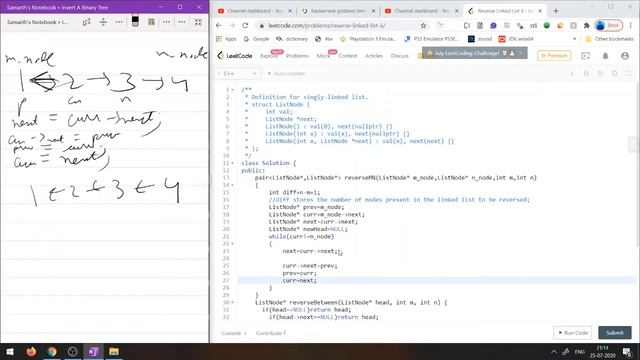Reset code to the default template
The width and height of the screenshot is (640, 360).
pyautogui.click(x=600, y=73)
